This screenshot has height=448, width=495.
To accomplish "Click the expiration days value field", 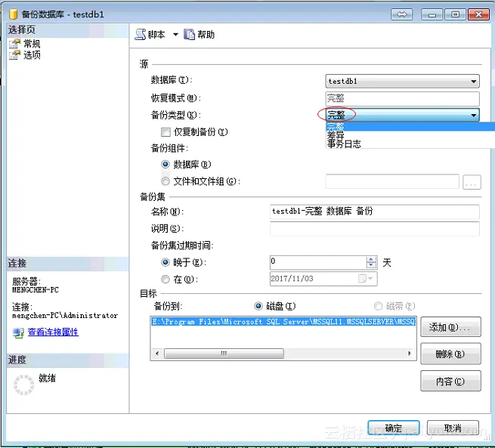I will [318, 262].
